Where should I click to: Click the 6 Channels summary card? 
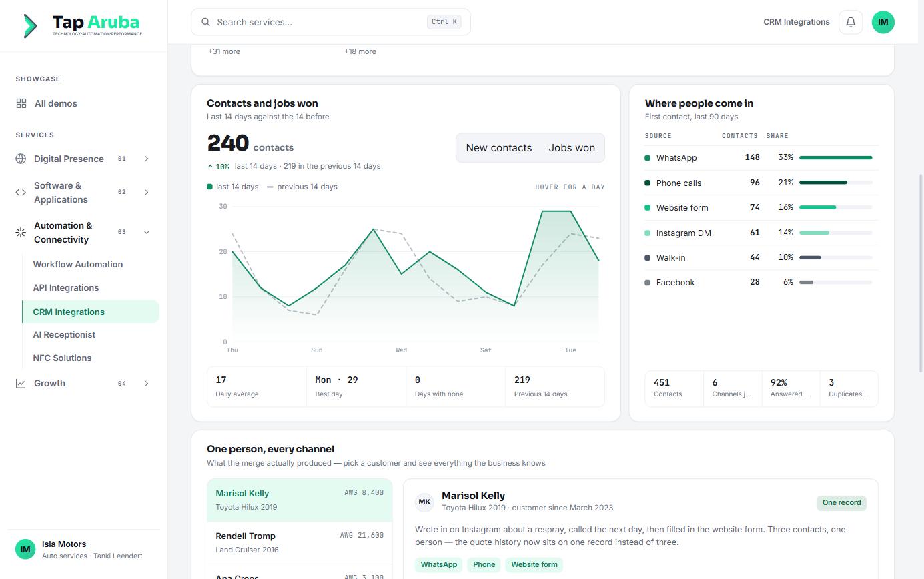point(733,388)
